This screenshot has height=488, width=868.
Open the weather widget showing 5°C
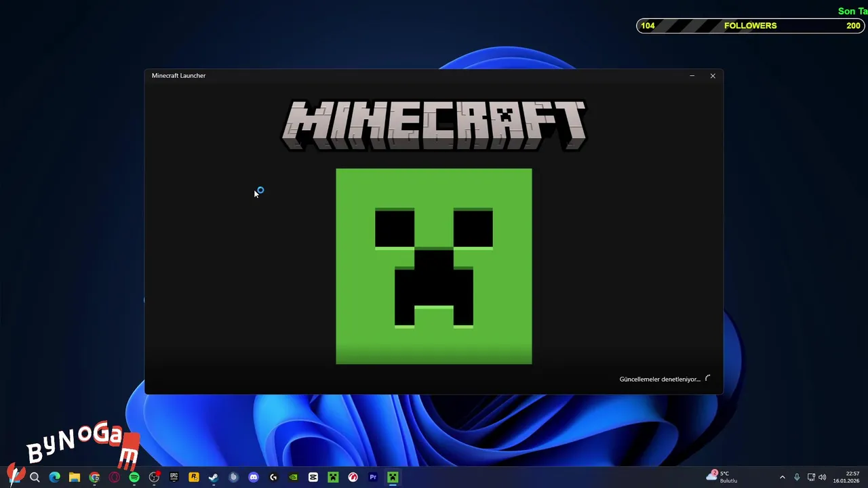point(722,477)
